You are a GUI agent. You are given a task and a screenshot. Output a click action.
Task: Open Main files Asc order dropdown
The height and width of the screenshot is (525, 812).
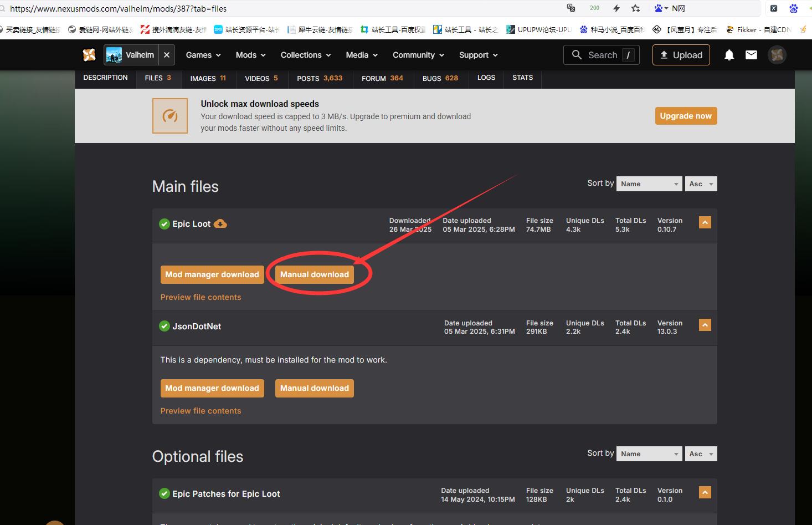tap(701, 184)
